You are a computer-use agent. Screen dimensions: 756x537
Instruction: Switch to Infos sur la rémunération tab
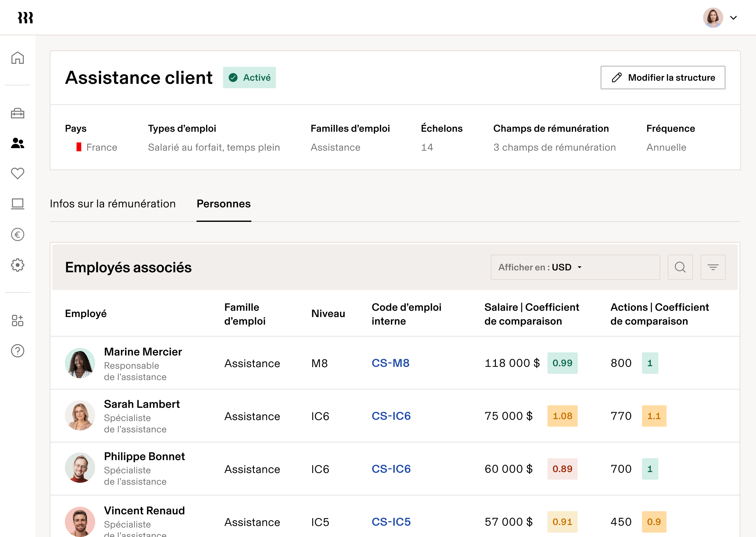point(113,204)
